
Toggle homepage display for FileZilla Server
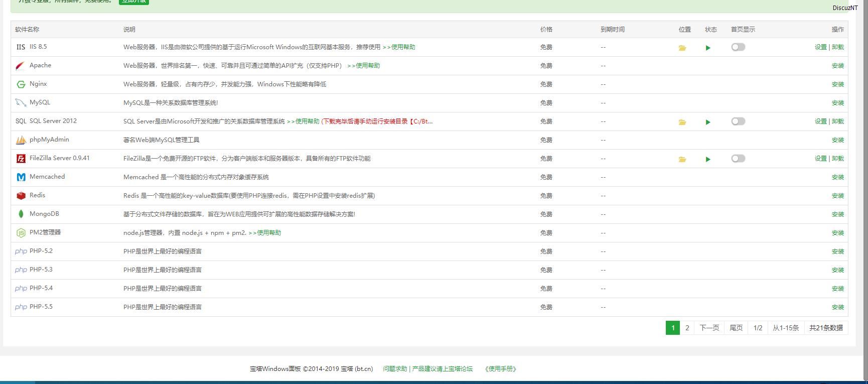point(738,159)
